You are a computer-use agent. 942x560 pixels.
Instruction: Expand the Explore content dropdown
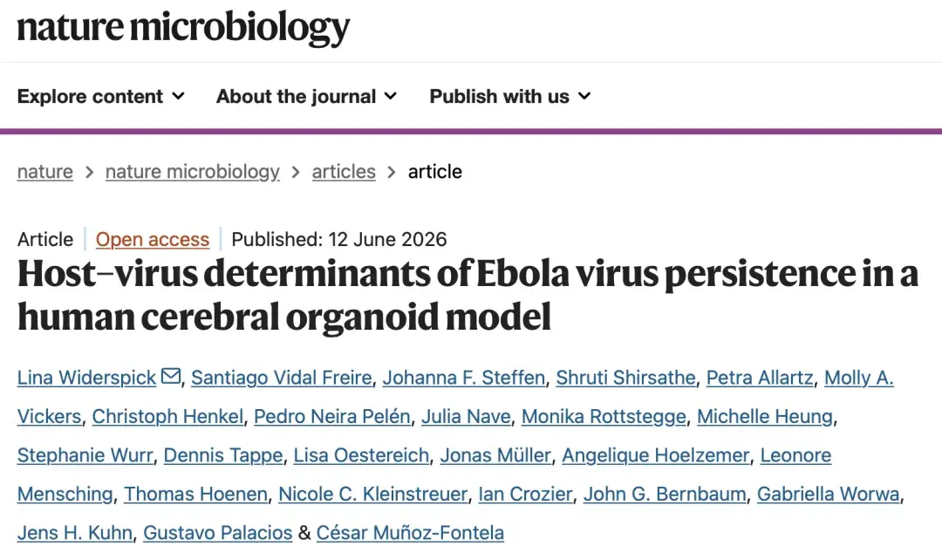pos(101,96)
